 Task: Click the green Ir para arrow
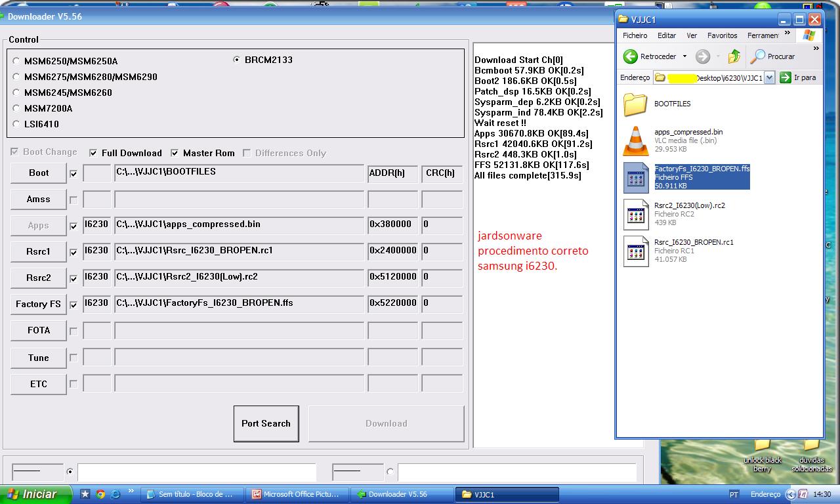coord(786,77)
